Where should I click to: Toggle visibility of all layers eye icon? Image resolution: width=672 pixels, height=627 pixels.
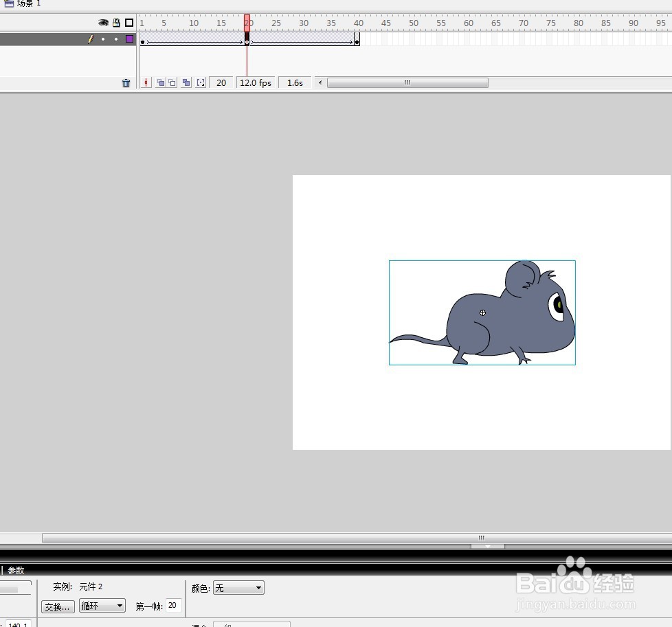(103, 23)
